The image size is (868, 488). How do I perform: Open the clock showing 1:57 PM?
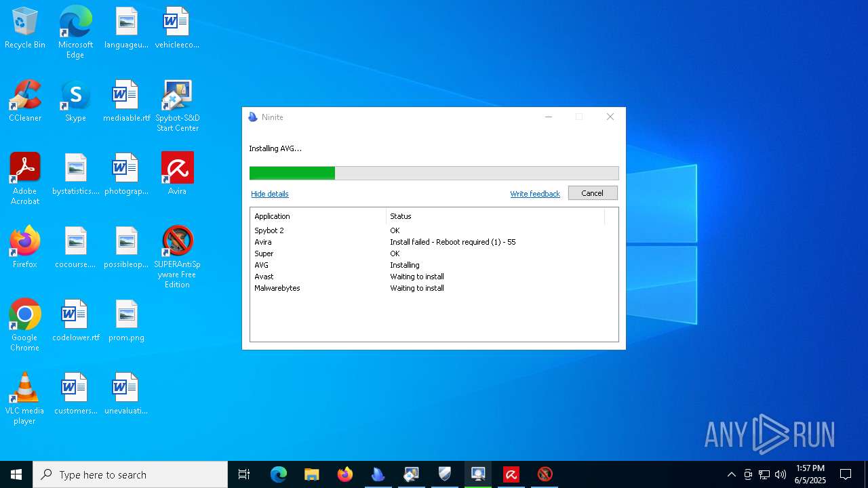tap(810, 474)
